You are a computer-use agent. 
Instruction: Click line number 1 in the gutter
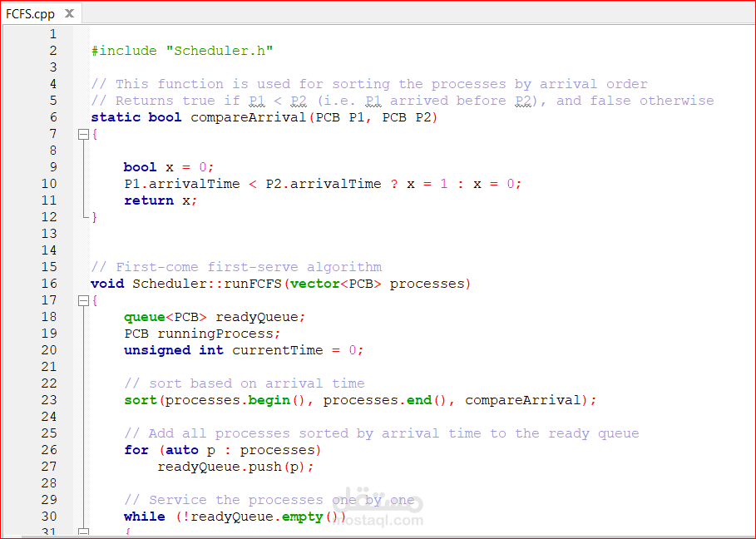pyautogui.click(x=53, y=34)
